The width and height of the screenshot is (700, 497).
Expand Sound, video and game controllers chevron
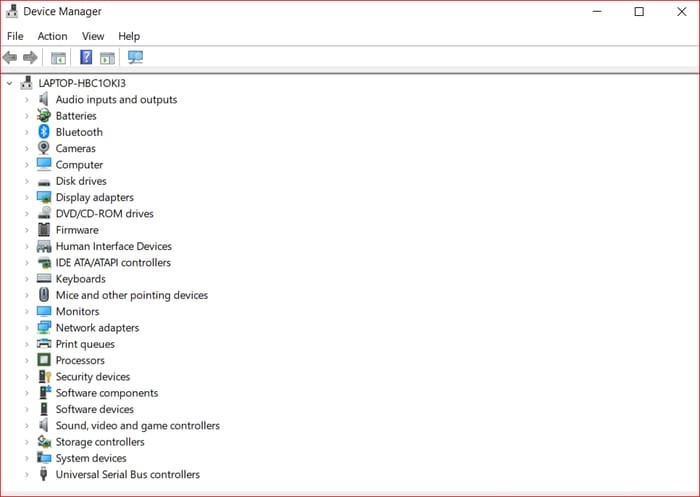point(26,426)
